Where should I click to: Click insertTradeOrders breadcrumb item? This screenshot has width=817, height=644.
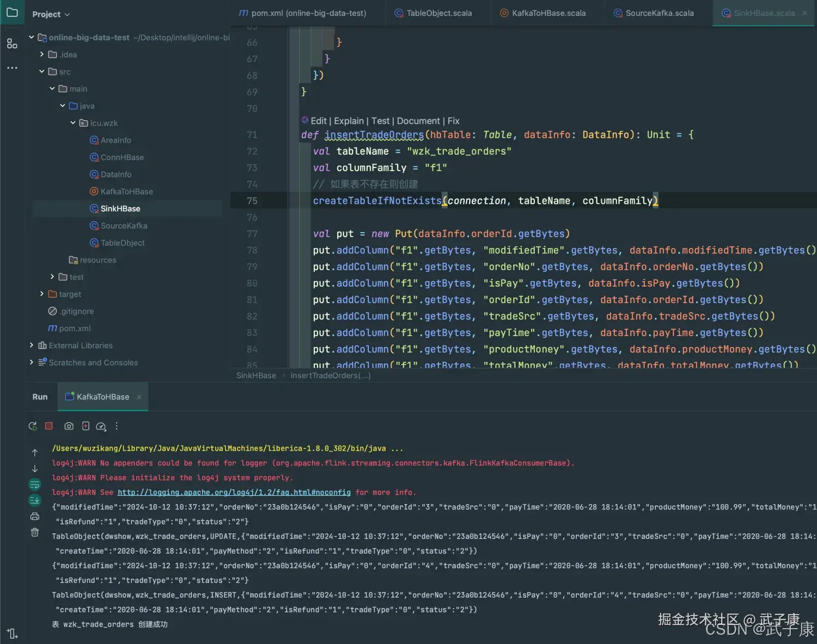(x=331, y=375)
